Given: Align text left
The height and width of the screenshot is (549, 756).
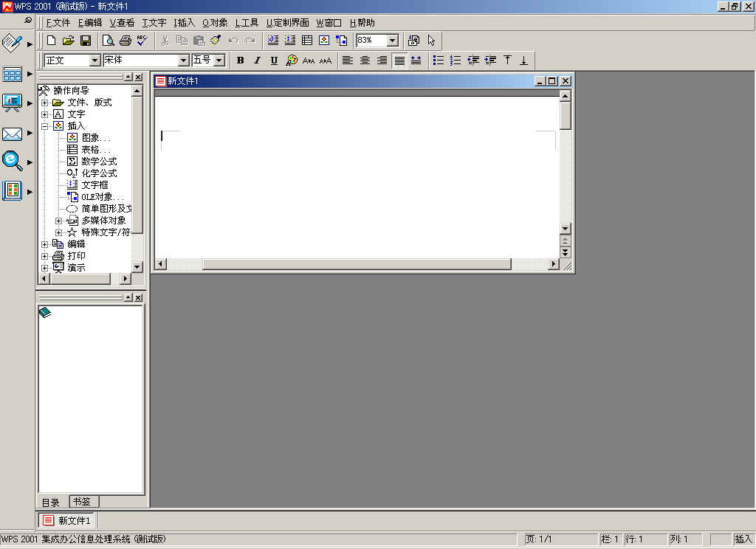Looking at the screenshot, I should point(348,61).
